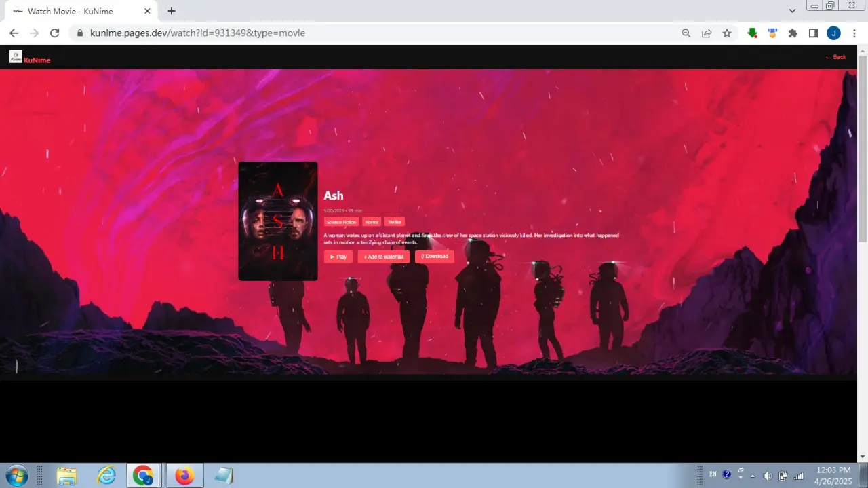Open the language bar options arrow
The image size is (868, 488).
[x=740, y=478]
